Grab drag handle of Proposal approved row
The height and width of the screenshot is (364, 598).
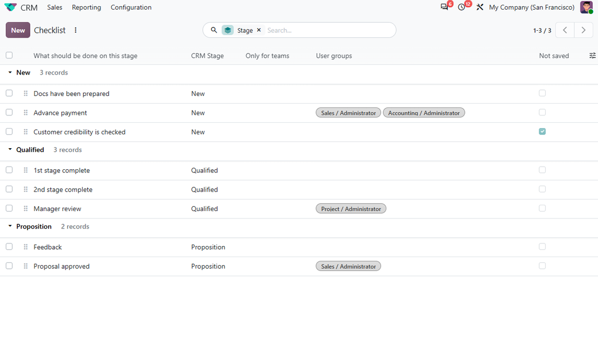(25, 266)
